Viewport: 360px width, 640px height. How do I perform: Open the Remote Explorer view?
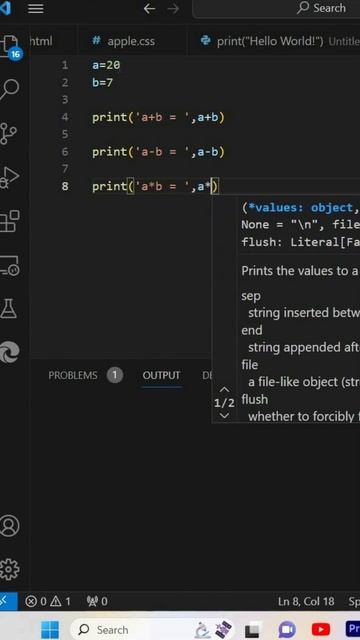point(10,265)
